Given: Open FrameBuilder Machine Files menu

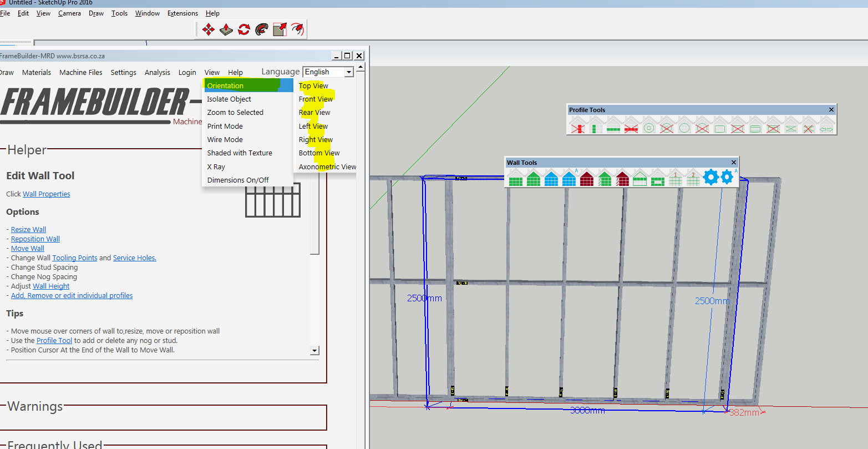Looking at the screenshot, I should point(81,72).
